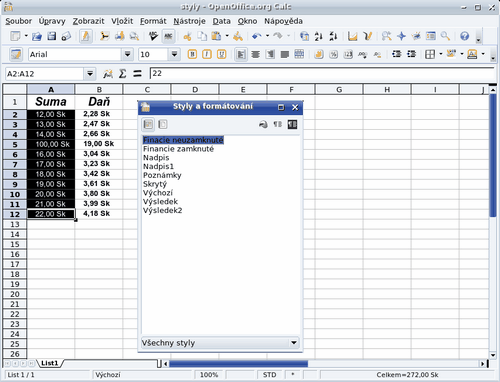Open the Help question mark icon
This screenshot has height=382, width=500.
464,36
